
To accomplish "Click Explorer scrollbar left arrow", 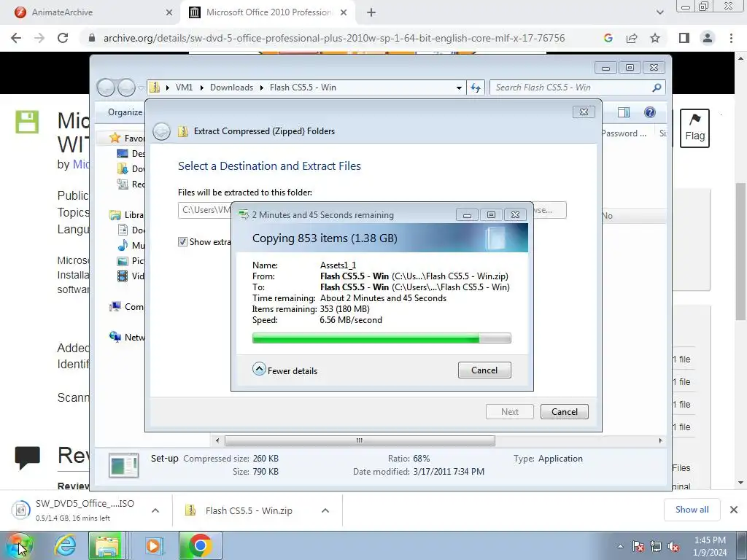I will [x=217, y=440].
